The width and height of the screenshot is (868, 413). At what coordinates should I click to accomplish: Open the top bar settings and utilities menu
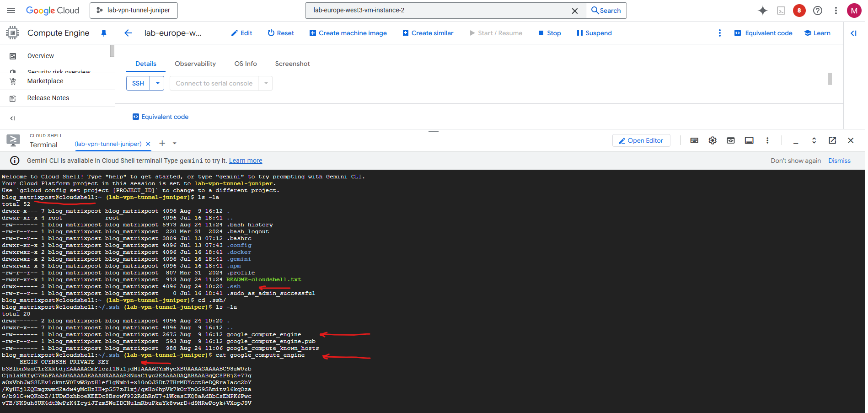(836, 11)
